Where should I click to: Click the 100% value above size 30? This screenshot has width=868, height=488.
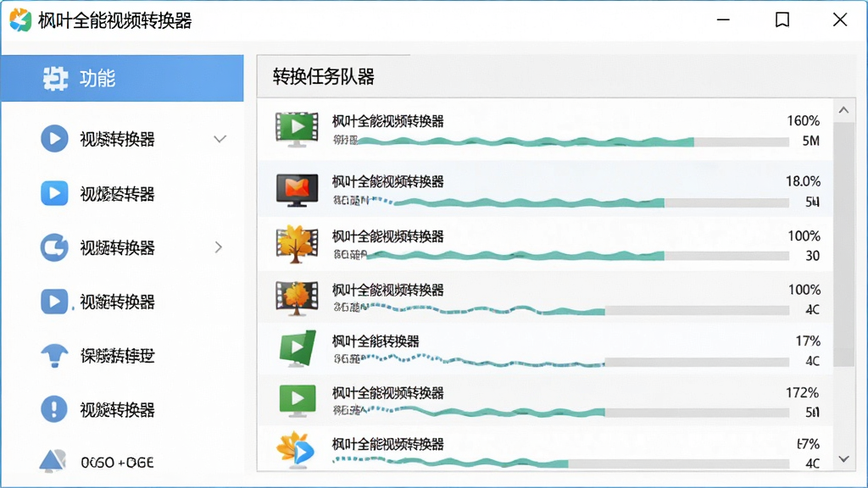tap(804, 236)
